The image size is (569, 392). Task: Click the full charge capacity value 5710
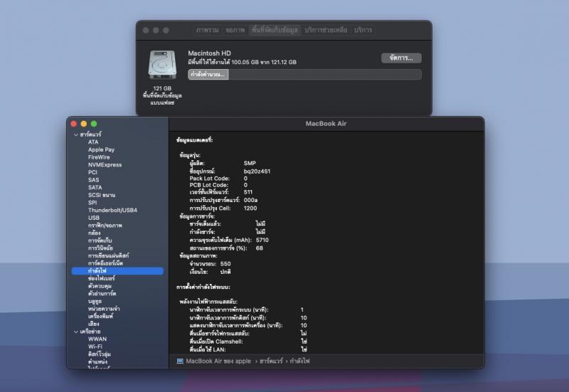(x=262, y=240)
